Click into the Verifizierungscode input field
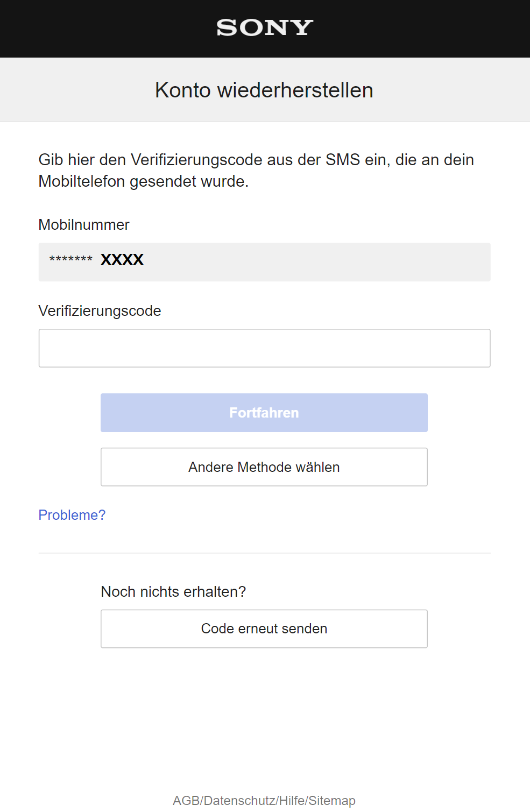This screenshot has height=812, width=530. tap(264, 348)
